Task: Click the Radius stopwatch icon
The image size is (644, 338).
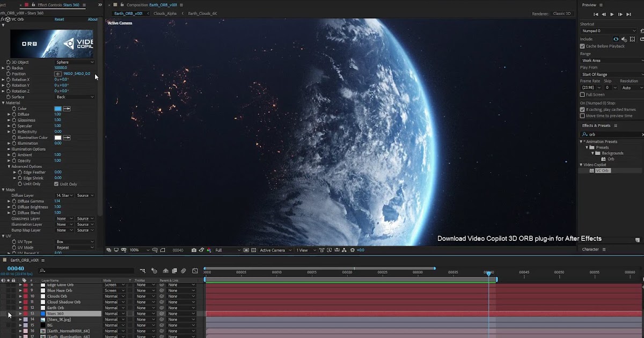Action: (8, 68)
